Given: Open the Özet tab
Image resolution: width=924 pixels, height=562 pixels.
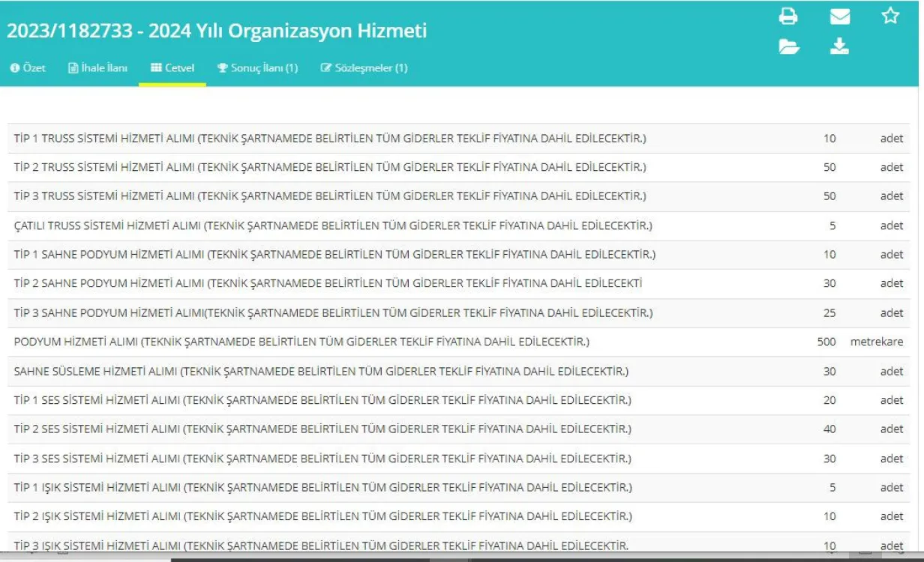Looking at the screenshot, I should (28, 68).
